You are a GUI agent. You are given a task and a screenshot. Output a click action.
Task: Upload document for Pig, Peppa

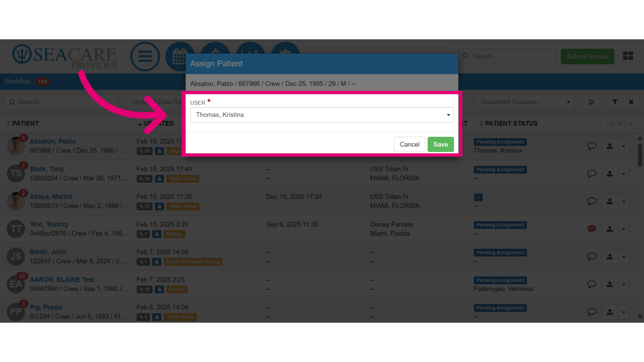(609, 312)
